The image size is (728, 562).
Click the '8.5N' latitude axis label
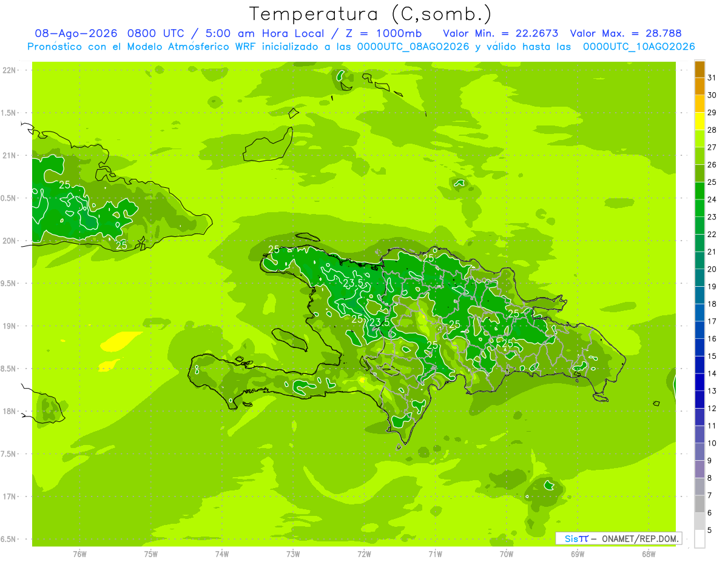(9, 369)
